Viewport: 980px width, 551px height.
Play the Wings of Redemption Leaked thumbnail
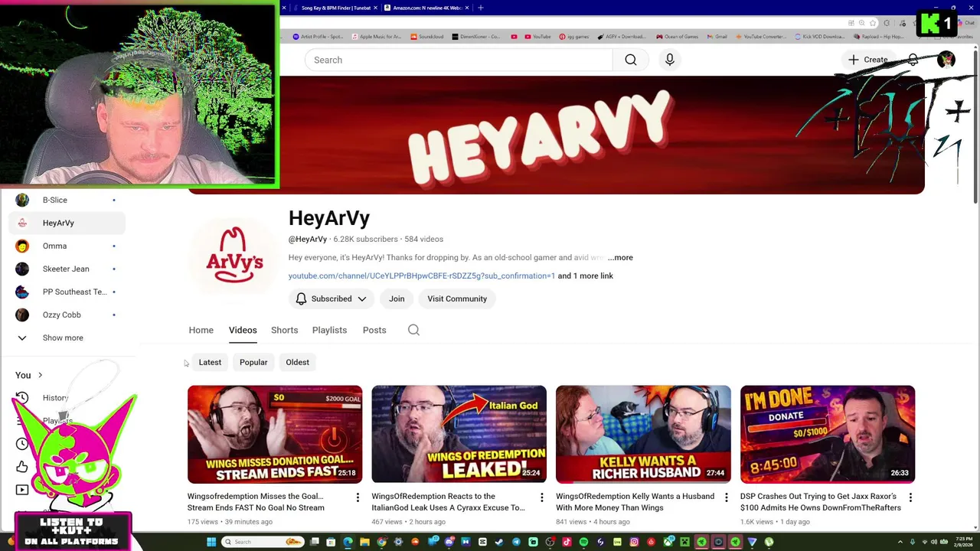pyautogui.click(x=459, y=434)
